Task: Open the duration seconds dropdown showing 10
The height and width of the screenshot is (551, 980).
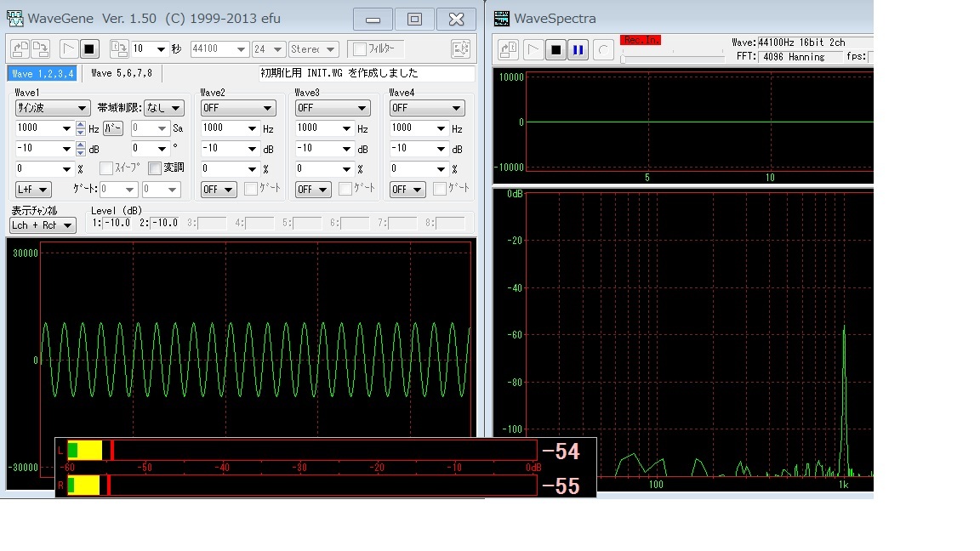Action: 150,48
